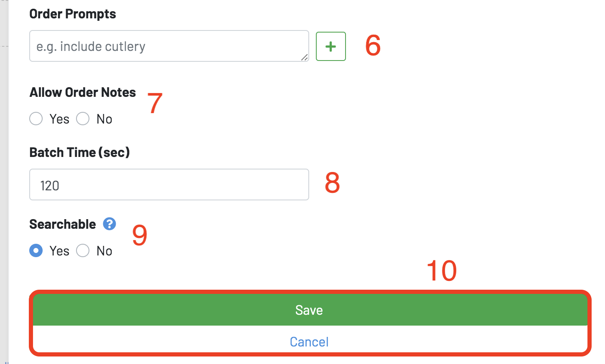Click the Order Prompts text area
Viewport: 605px width, 364px height.
169,46
